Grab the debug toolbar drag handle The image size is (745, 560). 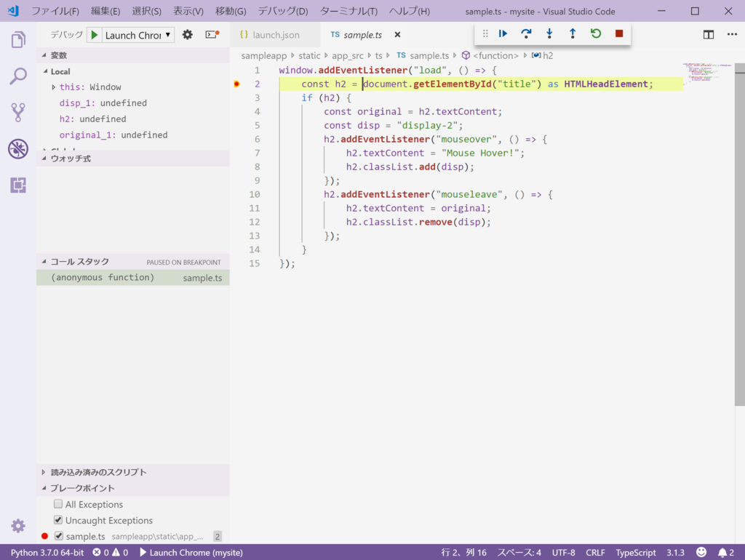pyautogui.click(x=485, y=33)
